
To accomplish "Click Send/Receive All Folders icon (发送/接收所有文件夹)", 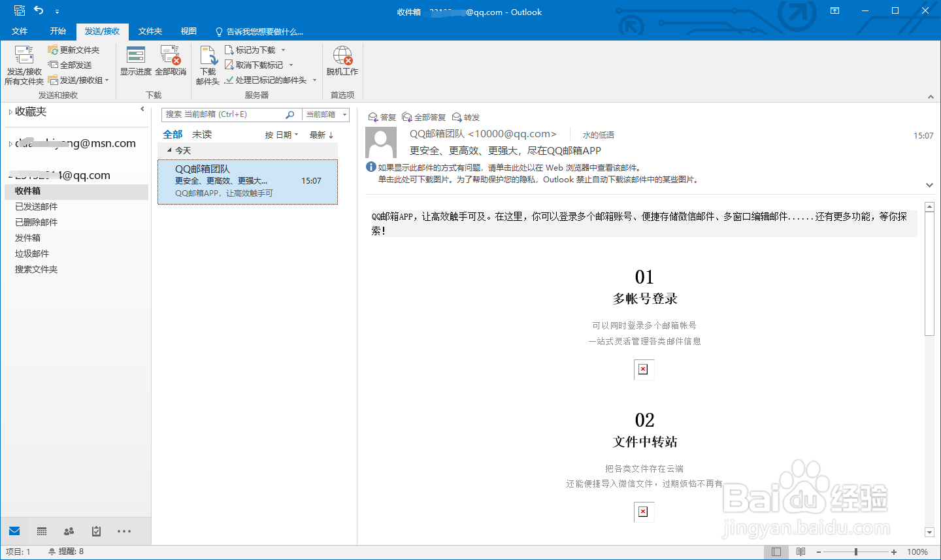I will (24, 65).
